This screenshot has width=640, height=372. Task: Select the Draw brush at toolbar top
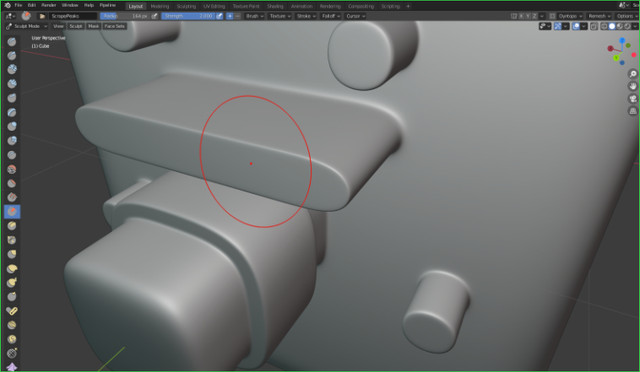point(12,42)
